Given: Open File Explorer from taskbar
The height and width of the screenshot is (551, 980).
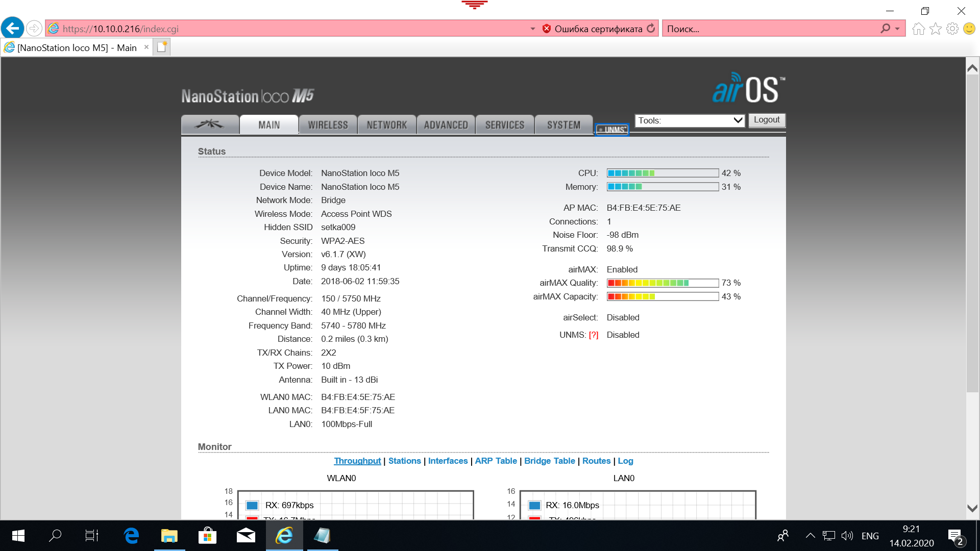Looking at the screenshot, I should tap(169, 536).
